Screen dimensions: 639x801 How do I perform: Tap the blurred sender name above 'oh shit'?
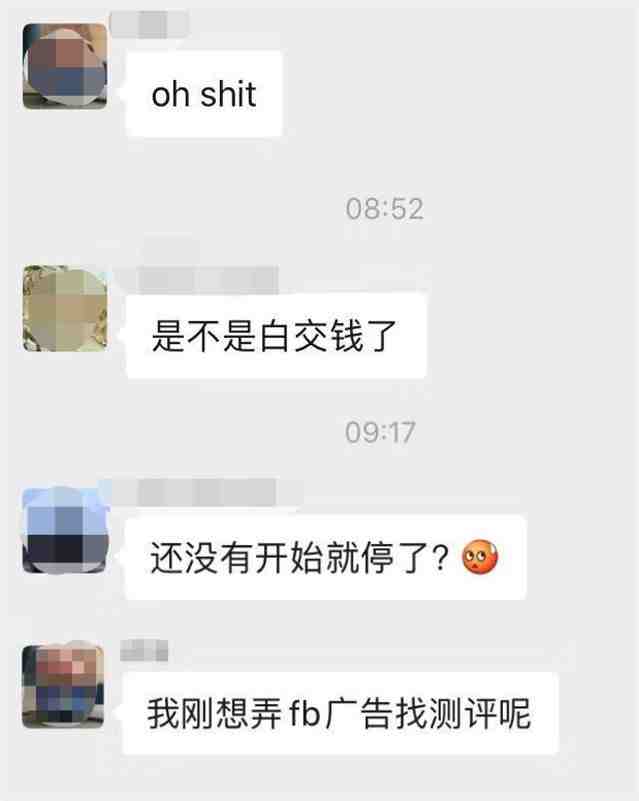pyautogui.click(x=149, y=24)
